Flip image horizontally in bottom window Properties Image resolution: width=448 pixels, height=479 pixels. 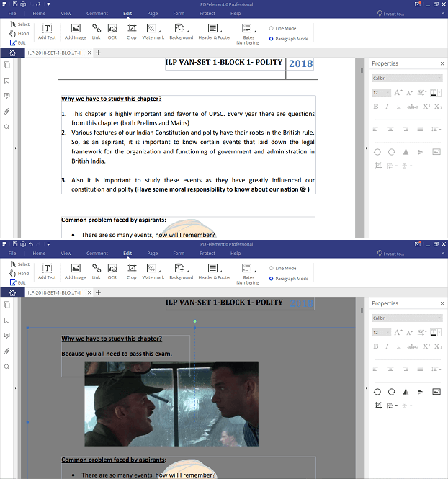pyautogui.click(x=406, y=392)
